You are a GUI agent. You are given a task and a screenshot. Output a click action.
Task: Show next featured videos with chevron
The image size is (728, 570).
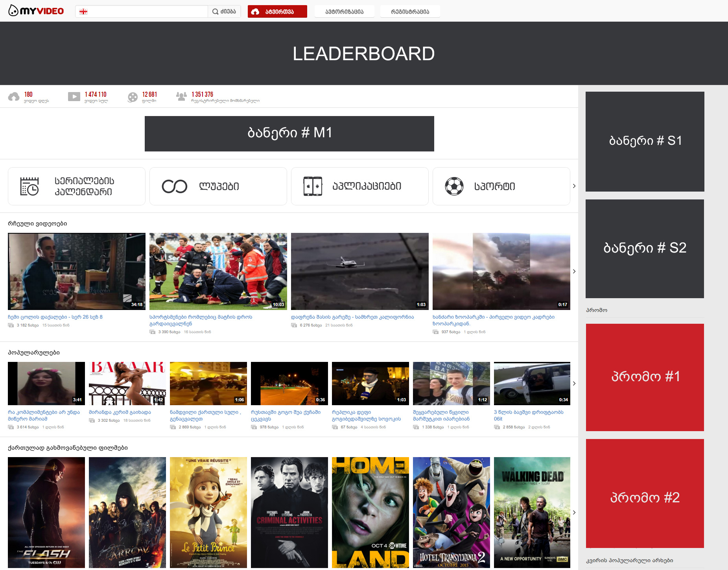[574, 271]
